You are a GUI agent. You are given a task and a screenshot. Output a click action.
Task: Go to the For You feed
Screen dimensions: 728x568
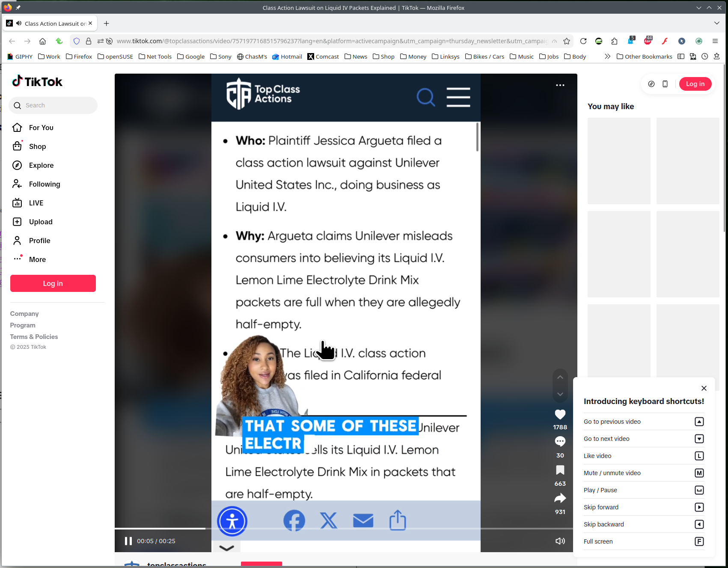41,128
